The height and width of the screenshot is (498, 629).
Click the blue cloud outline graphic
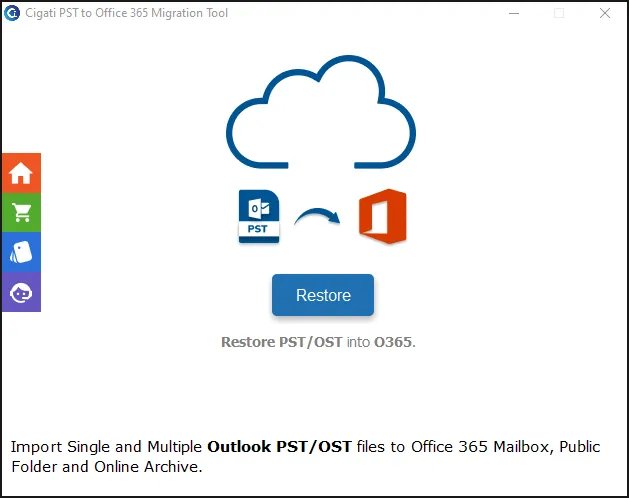321,112
